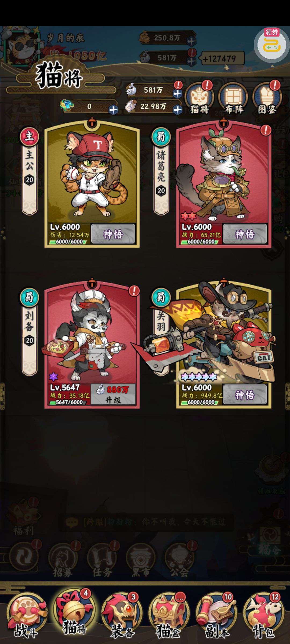Add potion bottles with plus icon

pyautogui.click(x=177, y=110)
